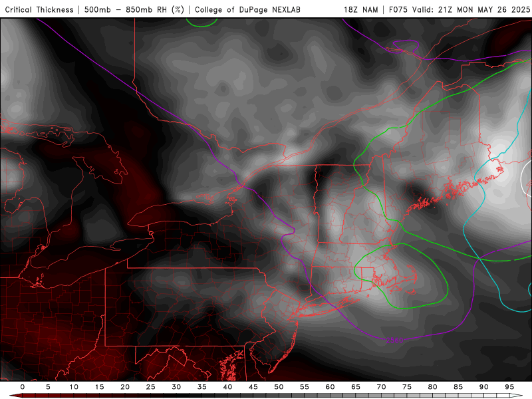Click the colorbar value '35'
This screenshot has height=399, width=532.
[x=202, y=387]
